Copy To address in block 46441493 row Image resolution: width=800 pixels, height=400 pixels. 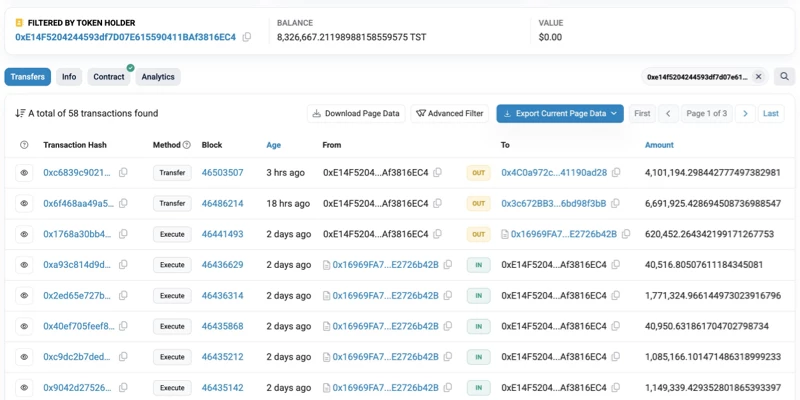pos(626,234)
